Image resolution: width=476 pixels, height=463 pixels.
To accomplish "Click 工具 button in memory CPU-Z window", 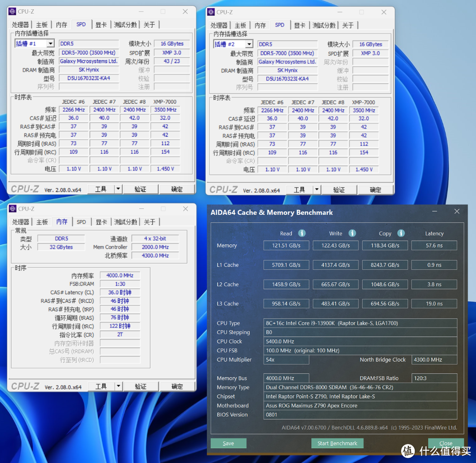I will click(101, 386).
